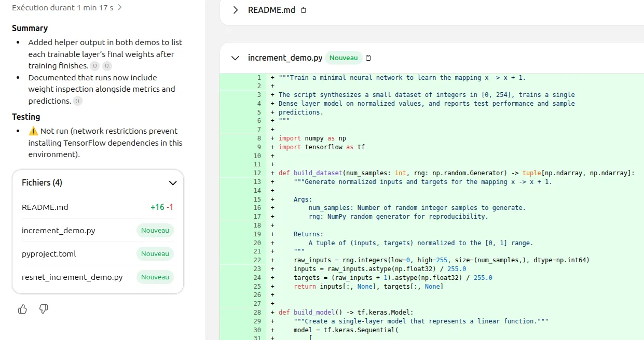
Task: Collapse the increment_demo.py diff section
Action: point(236,58)
